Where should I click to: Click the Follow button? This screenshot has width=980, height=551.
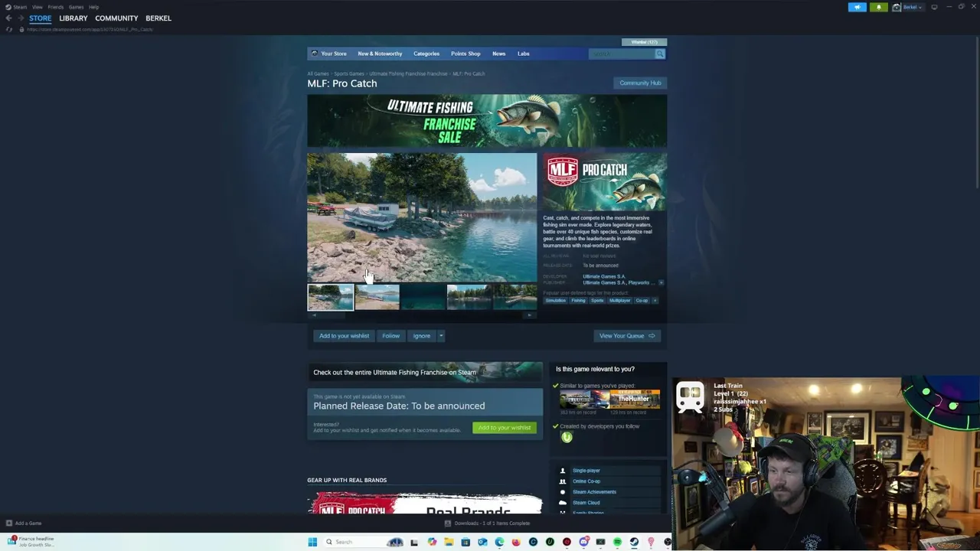tap(391, 336)
